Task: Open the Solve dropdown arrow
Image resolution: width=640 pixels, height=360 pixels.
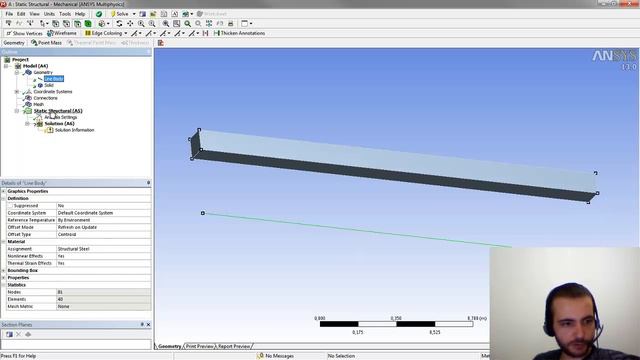Action: pos(134,14)
